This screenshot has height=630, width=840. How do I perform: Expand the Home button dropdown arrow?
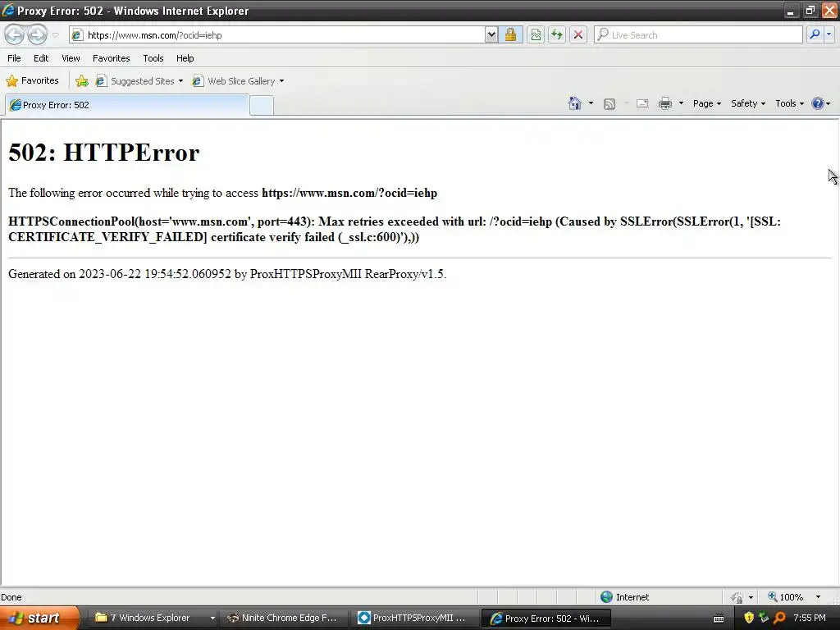(591, 103)
